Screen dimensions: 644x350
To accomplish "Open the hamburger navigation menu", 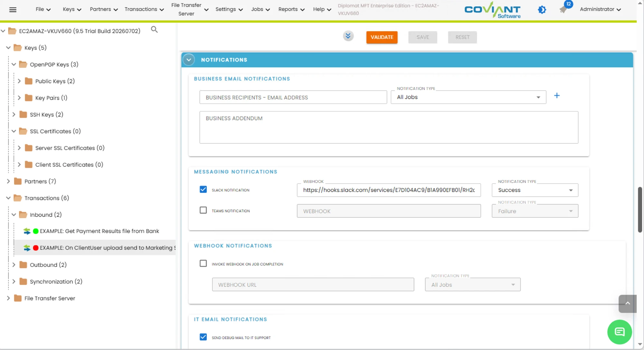I will point(13,10).
